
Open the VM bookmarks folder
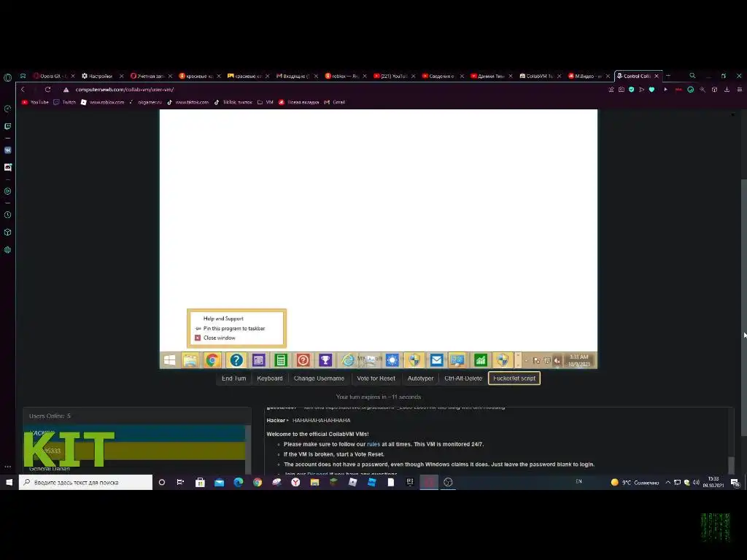coord(266,102)
